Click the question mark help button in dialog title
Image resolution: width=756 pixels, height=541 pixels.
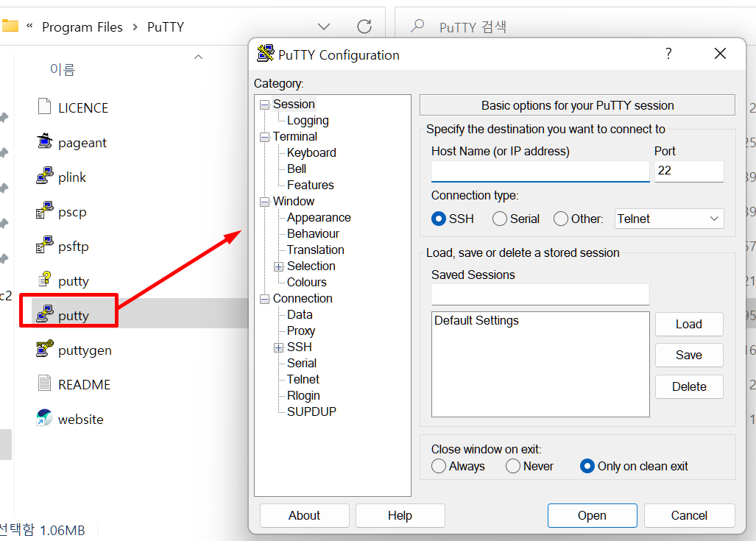click(668, 54)
